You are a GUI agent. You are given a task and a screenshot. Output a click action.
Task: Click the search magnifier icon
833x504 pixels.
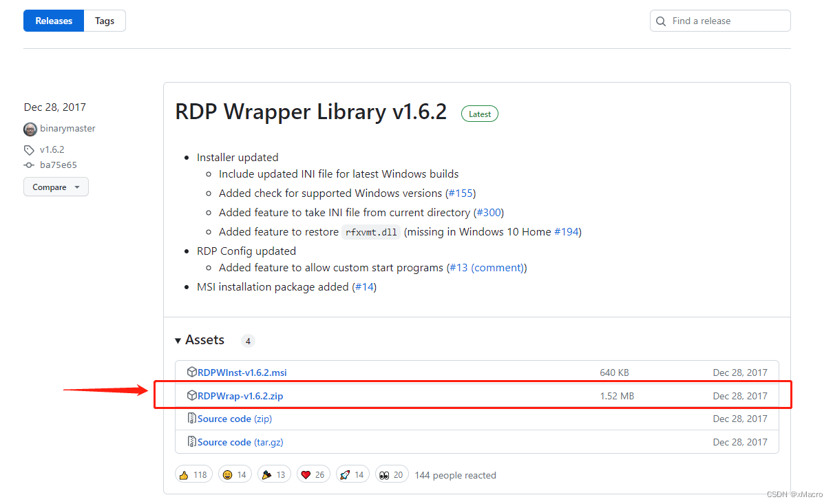pos(661,21)
